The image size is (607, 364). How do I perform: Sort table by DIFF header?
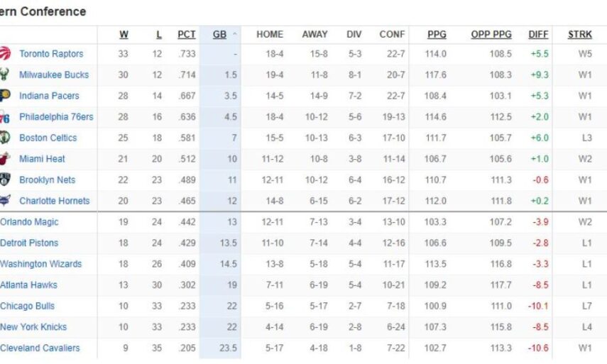pyautogui.click(x=538, y=34)
